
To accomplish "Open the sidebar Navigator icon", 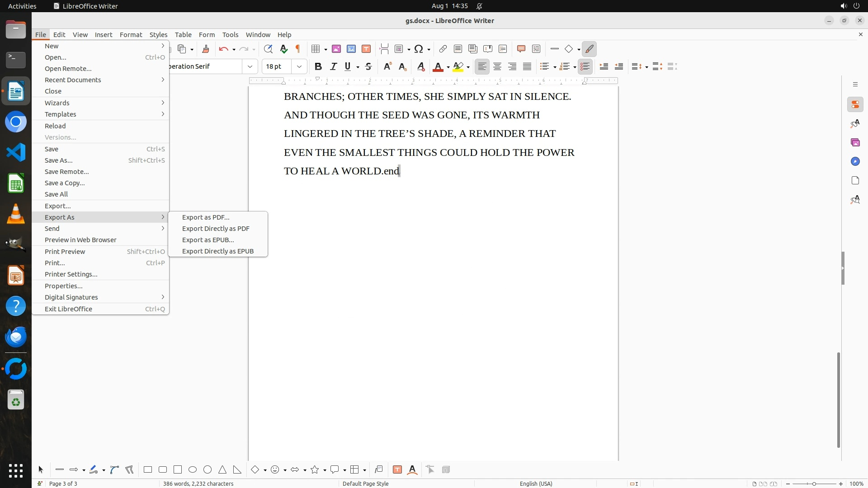I will pyautogui.click(x=855, y=161).
